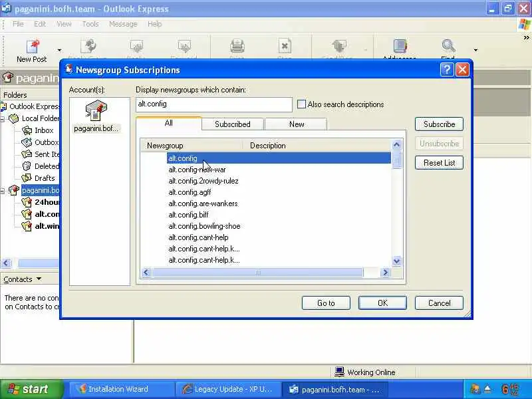Open the File menu
The image size is (532, 399).
coord(18,24)
